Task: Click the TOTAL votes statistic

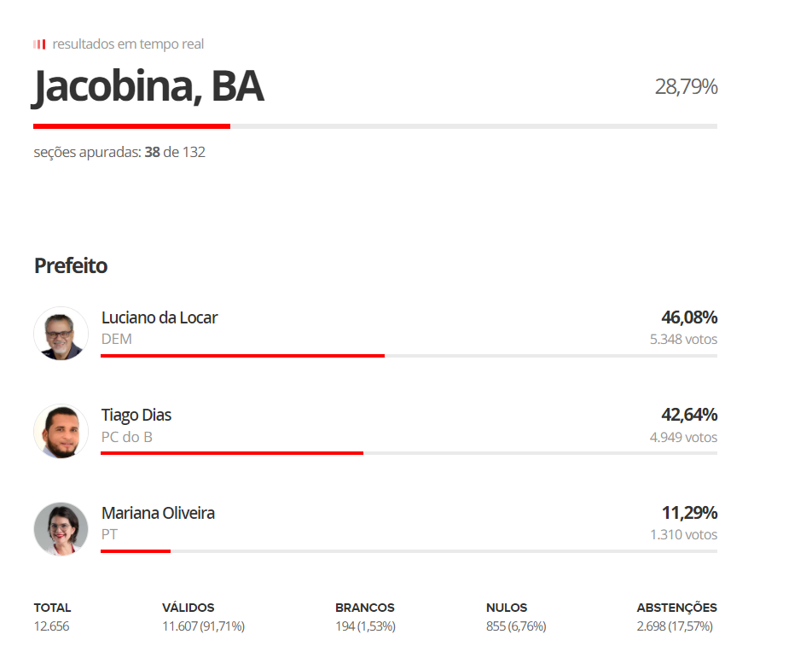Action: [x=52, y=617]
